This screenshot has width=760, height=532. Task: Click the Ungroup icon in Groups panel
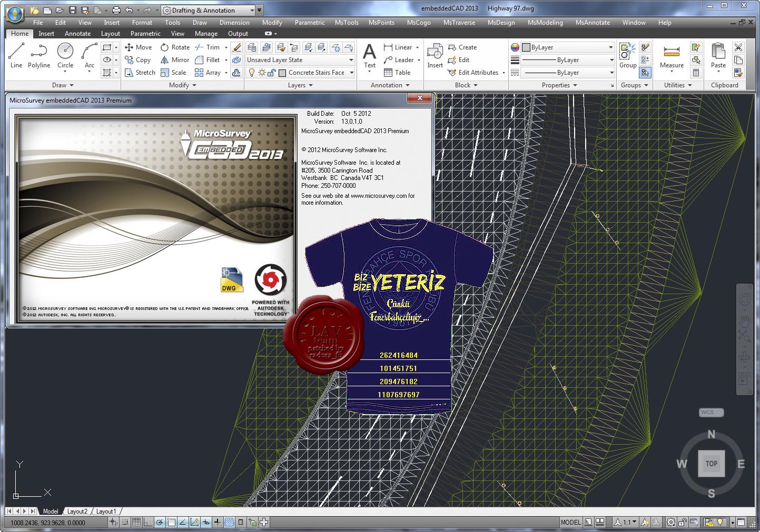pos(645,47)
